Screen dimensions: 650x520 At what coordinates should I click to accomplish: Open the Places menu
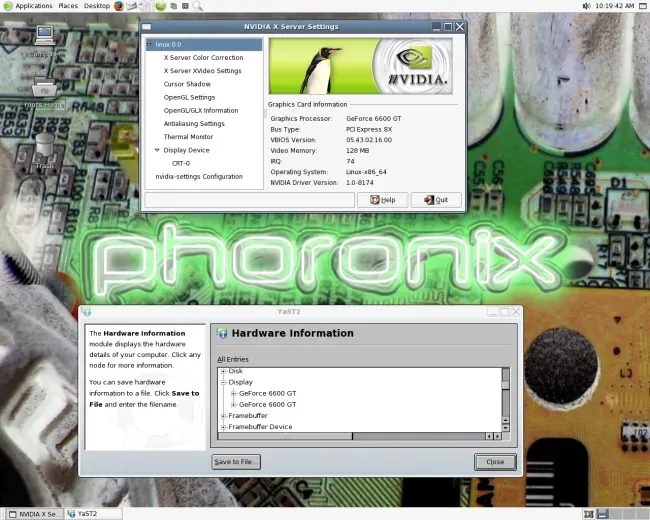pos(68,6)
